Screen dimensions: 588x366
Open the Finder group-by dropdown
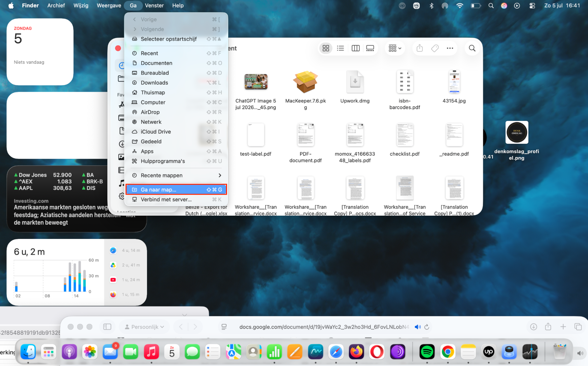coord(395,48)
